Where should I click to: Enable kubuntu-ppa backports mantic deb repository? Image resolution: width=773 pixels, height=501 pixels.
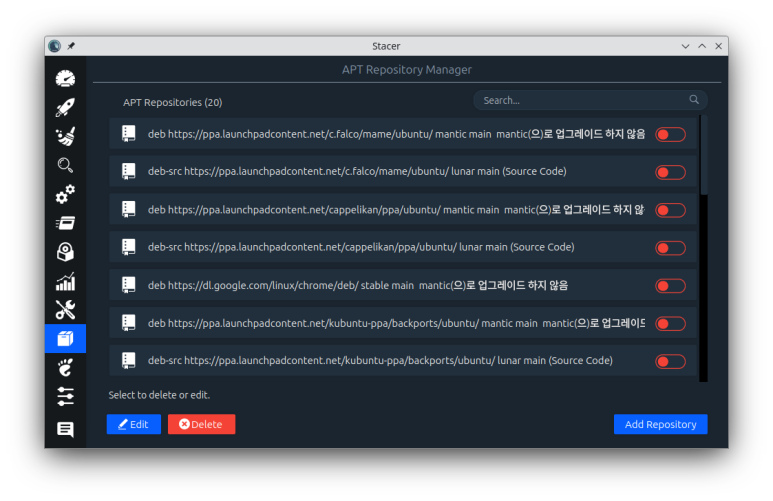[x=670, y=323]
